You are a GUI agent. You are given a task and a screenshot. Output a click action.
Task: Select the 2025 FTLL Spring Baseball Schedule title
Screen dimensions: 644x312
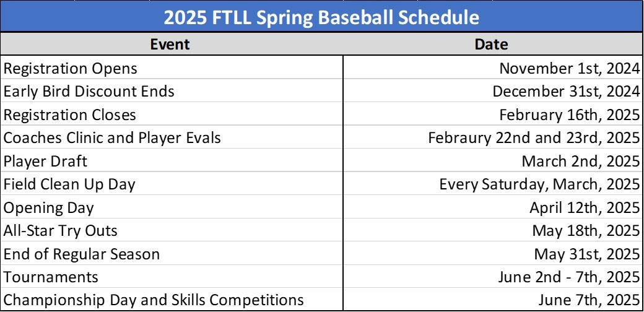pos(321,17)
